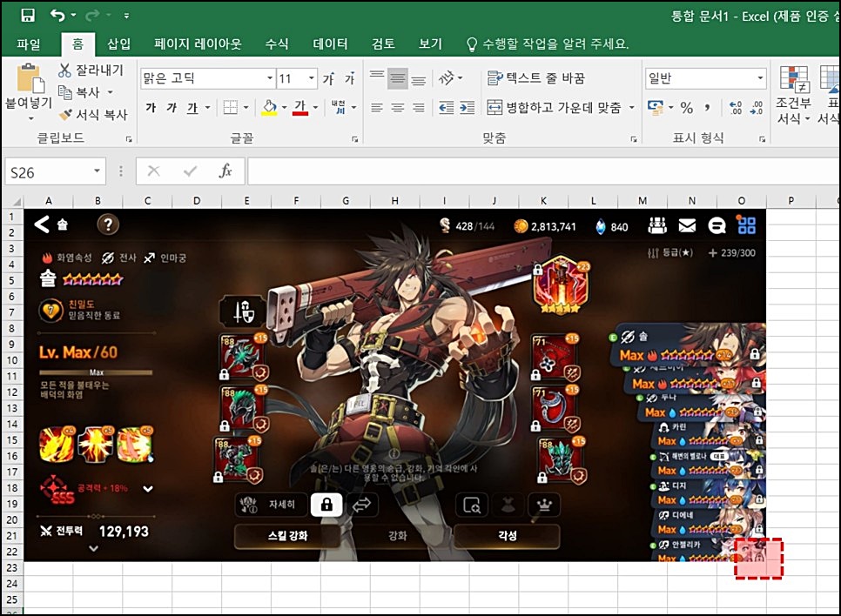Click the game mail envelope icon
The height and width of the screenshot is (616, 841).
click(687, 225)
